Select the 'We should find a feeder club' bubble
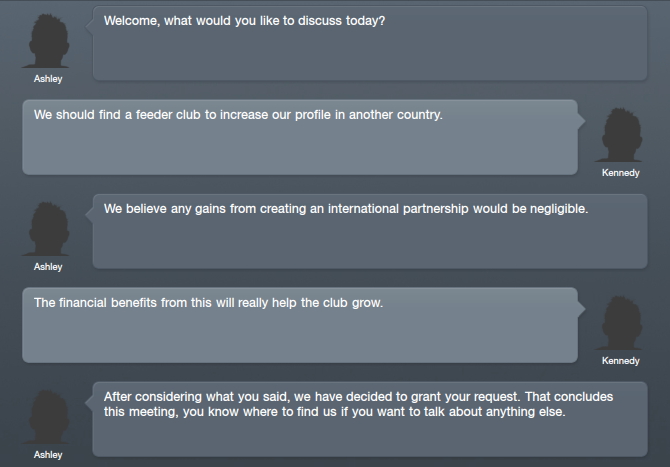This screenshot has width=670, height=467. click(x=300, y=137)
